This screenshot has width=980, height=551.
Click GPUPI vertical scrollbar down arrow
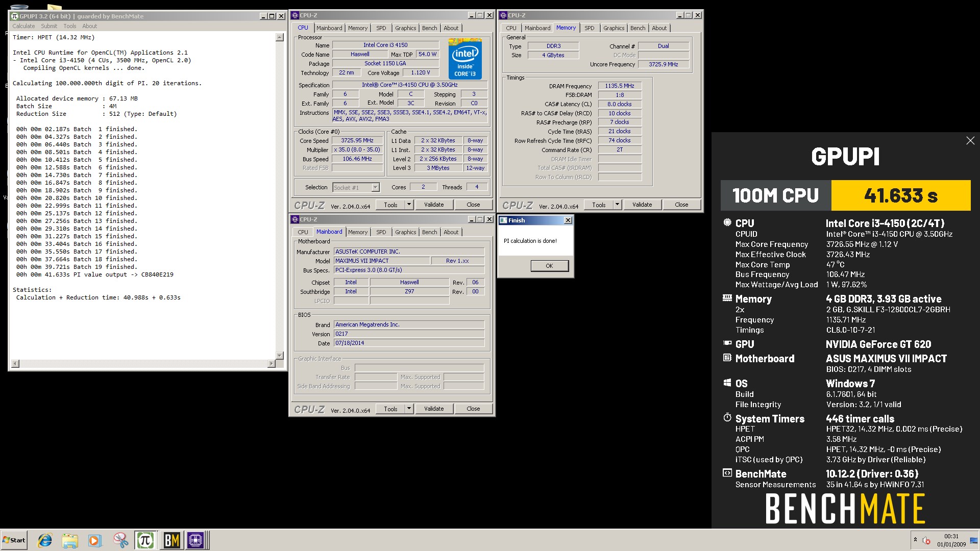point(279,356)
